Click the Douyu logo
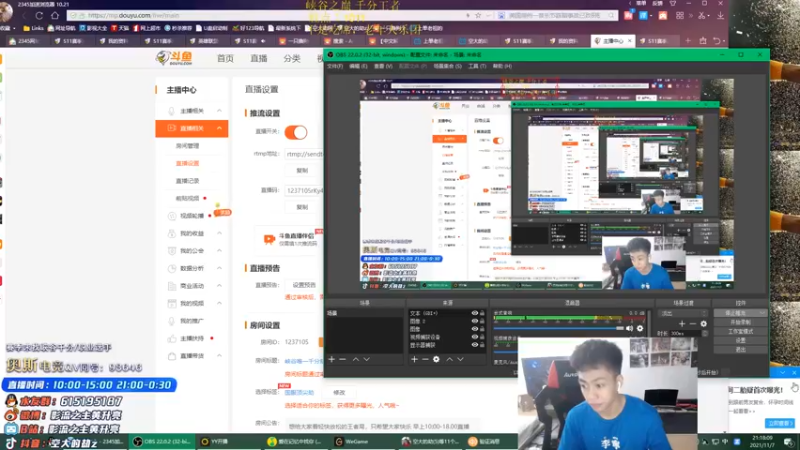The image size is (800, 450). tap(174, 58)
